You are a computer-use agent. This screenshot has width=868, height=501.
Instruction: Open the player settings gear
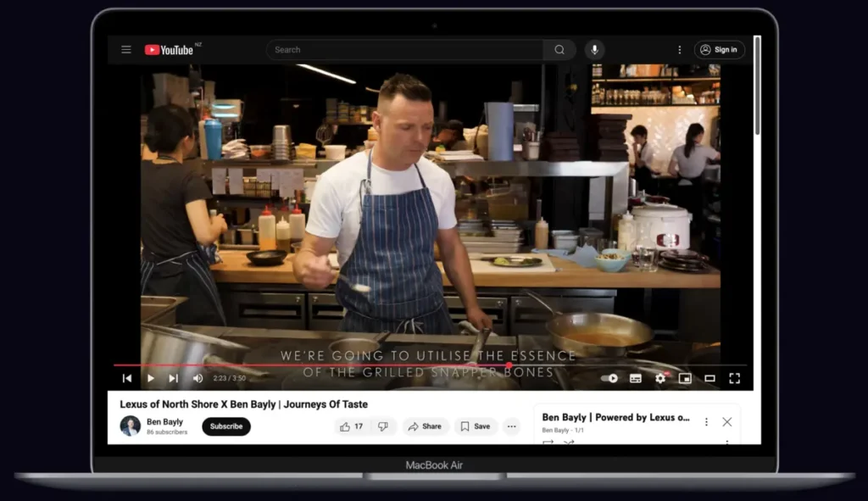pos(660,378)
